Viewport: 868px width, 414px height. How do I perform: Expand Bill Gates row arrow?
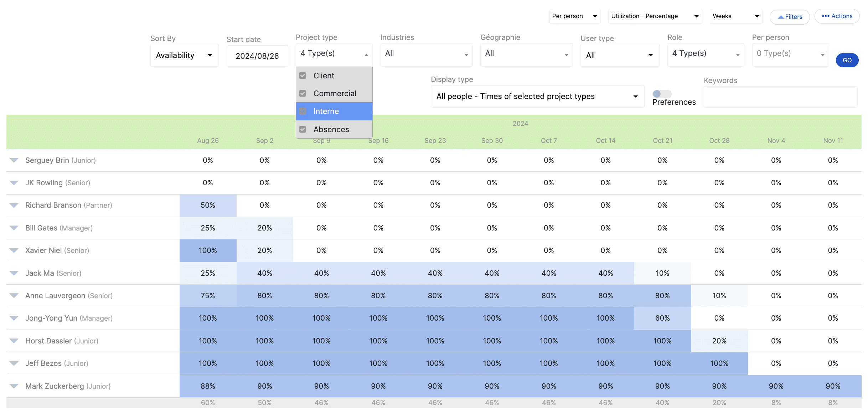14,228
